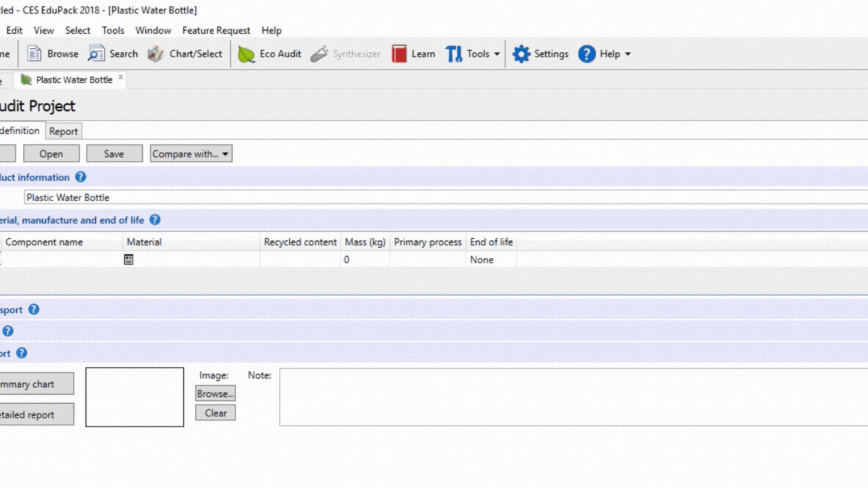The height and width of the screenshot is (488, 868).
Task: Collapse the Product information section header
Action: click(434, 177)
